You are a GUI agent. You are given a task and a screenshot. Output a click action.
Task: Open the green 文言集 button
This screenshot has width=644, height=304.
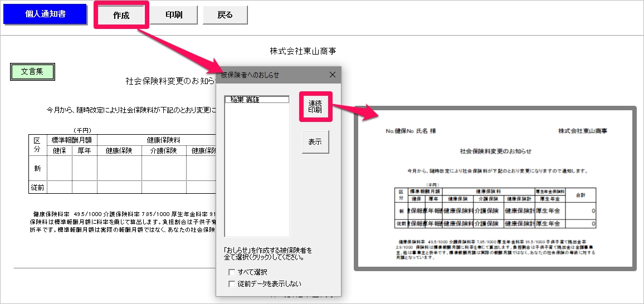click(32, 71)
